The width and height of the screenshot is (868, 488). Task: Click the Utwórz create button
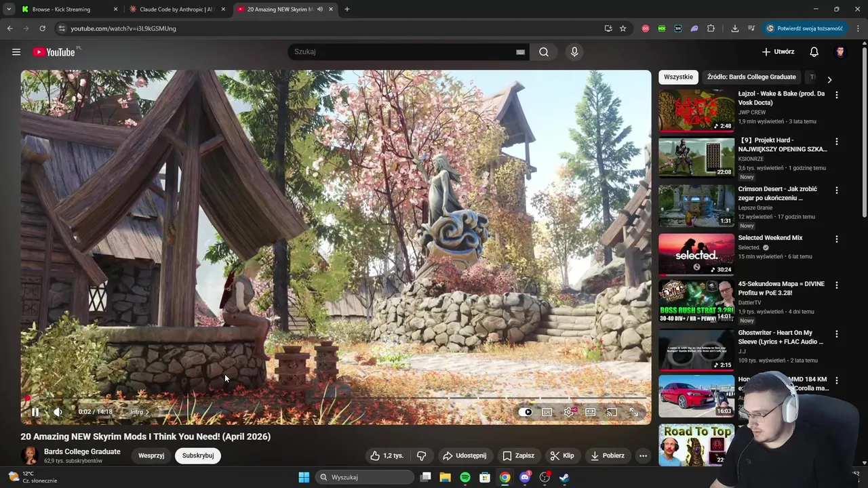(x=778, y=52)
